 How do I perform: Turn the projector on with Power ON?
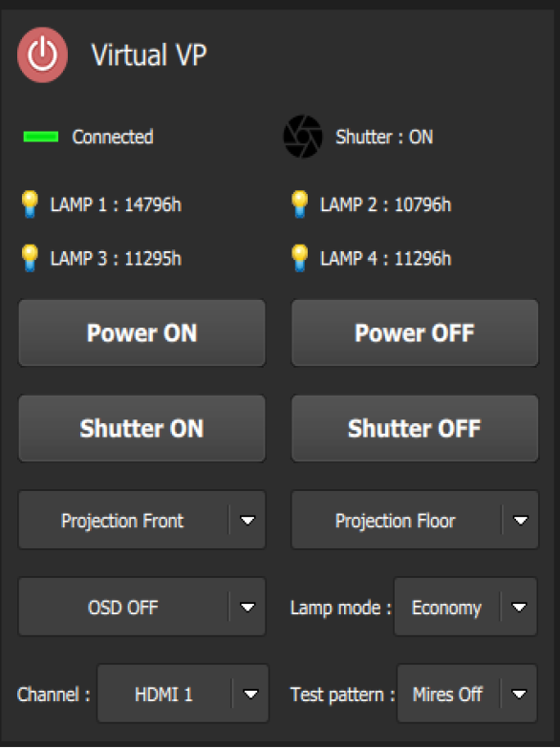pos(141,332)
